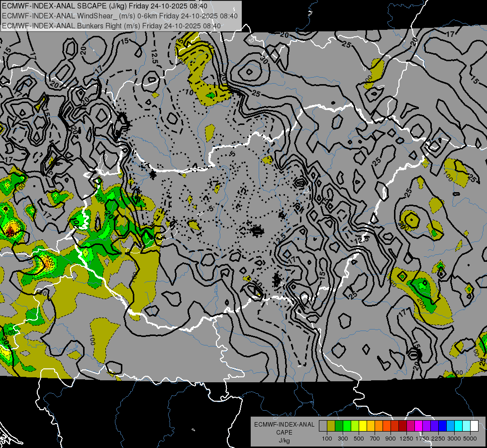This screenshot has width=487, height=448.
Task: Click the SBCAPE title line in header
Action: 104,6
